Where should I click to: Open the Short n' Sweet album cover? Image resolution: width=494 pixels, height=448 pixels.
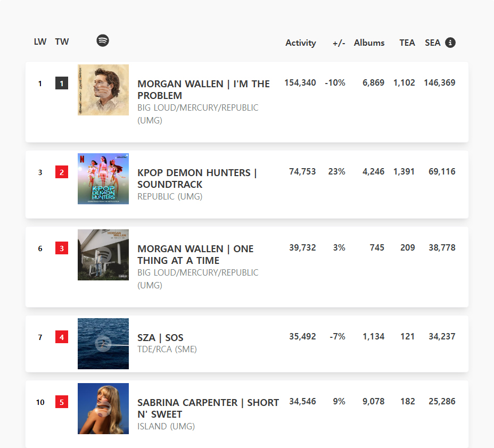pyautogui.click(x=103, y=409)
